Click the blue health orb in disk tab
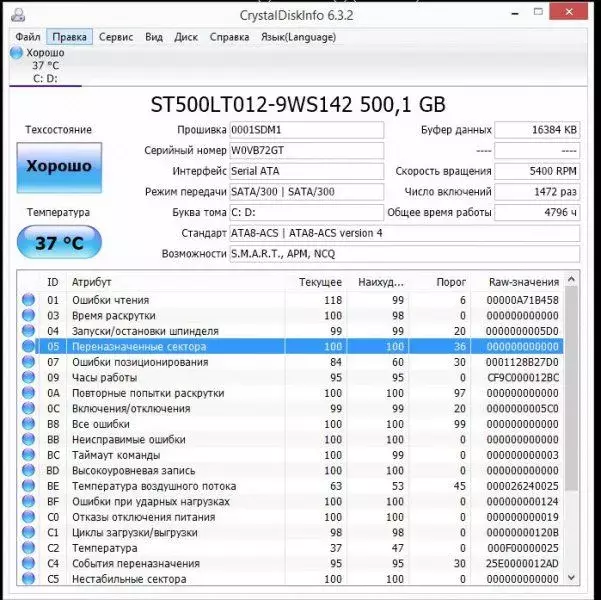 point(16,53)
